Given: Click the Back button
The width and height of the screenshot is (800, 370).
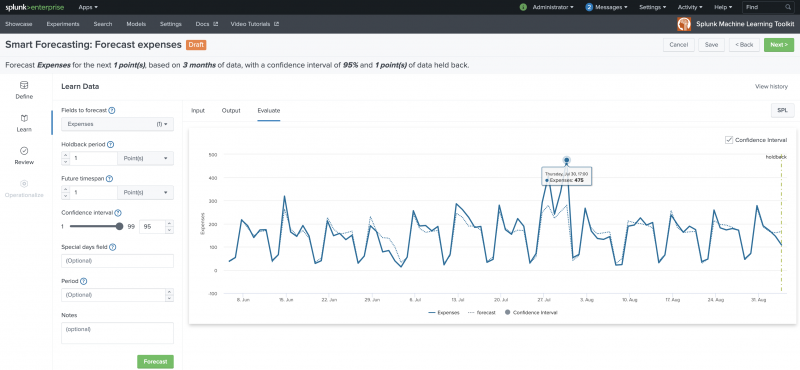Looking at the screenshot, I should pos(744,45).
